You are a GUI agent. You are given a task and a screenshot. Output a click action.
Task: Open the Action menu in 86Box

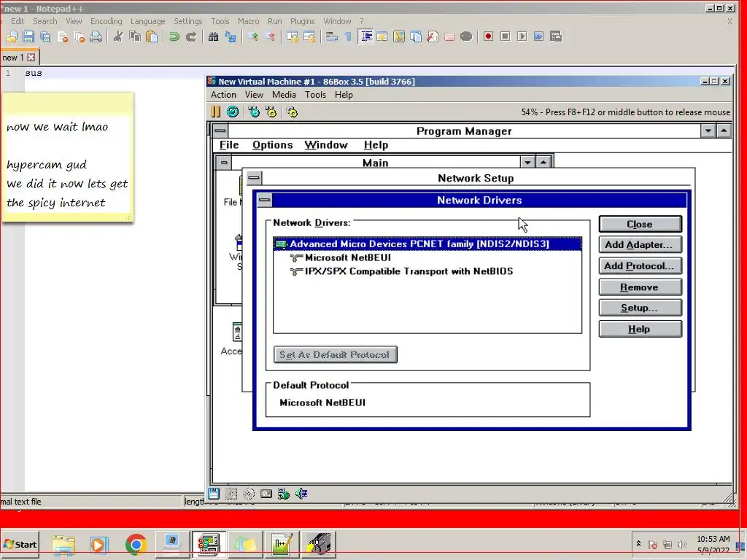[x=223, y=95]
